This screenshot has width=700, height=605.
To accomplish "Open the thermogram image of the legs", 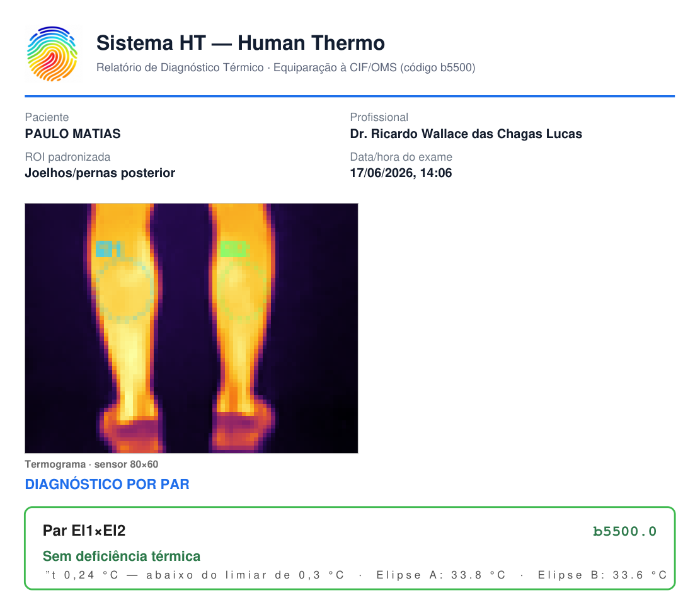I will click(x=192, y=328).
